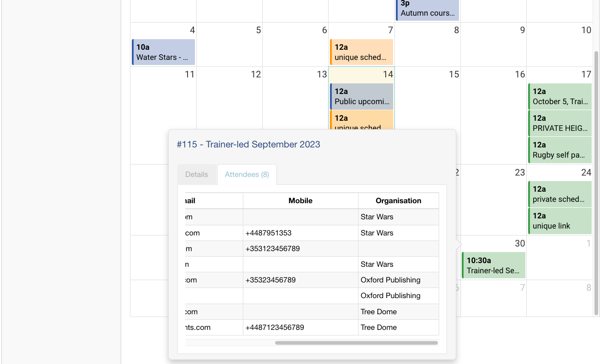Click day number 23 in the calendar
This screenshot has width=600, height=364.
click(520, 173)
